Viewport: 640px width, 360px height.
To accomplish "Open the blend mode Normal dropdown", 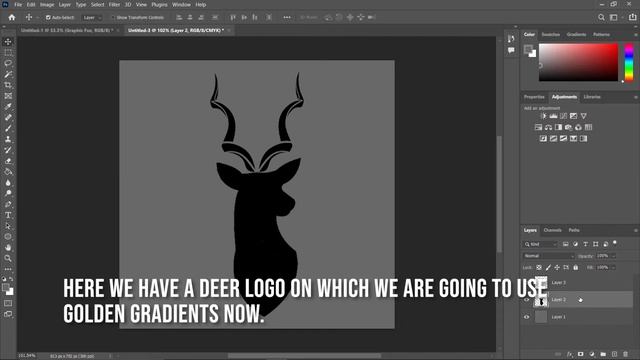I will [549, 256].
